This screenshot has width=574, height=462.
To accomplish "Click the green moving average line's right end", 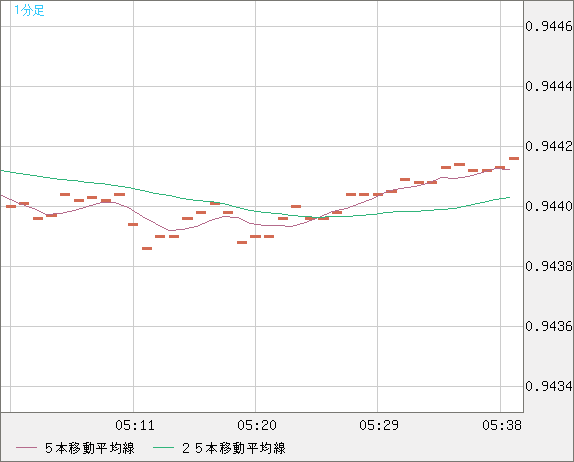I will (509, 198).
